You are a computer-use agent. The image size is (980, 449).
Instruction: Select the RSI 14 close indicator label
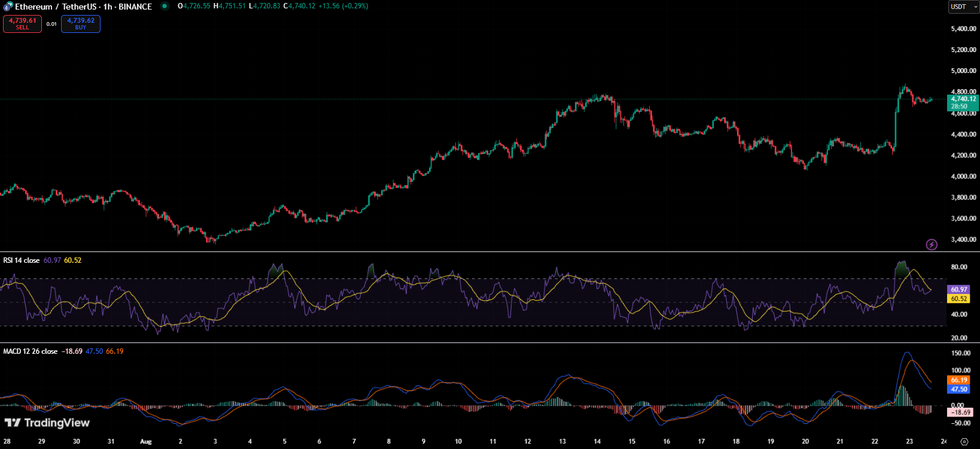tap(22, 260)
